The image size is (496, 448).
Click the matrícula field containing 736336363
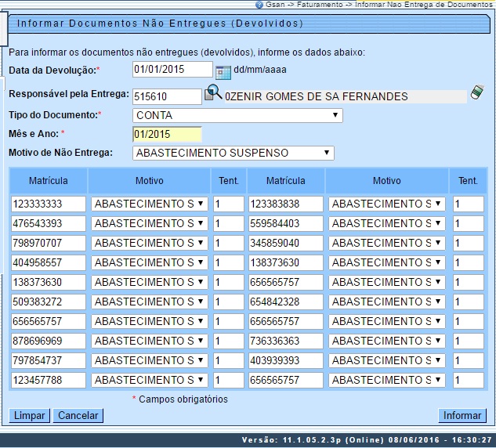coord(285,341)
